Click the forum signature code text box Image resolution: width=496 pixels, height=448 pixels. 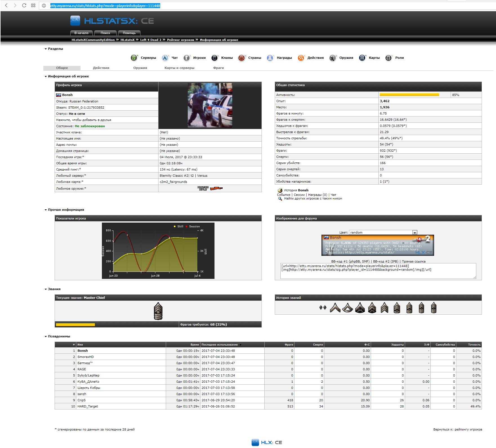pyautogui.click(x=378, y=271)
